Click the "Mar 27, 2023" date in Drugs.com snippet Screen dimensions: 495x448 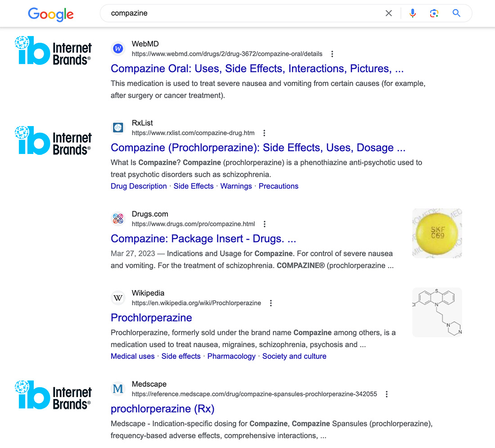pos(133,253)
